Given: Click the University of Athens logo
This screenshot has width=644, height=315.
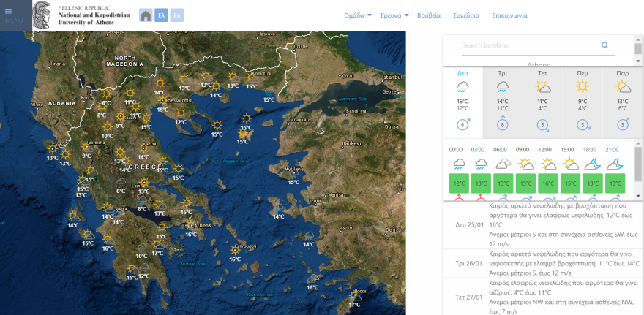Looking at the screenshot, I should [x=44, y=15].
